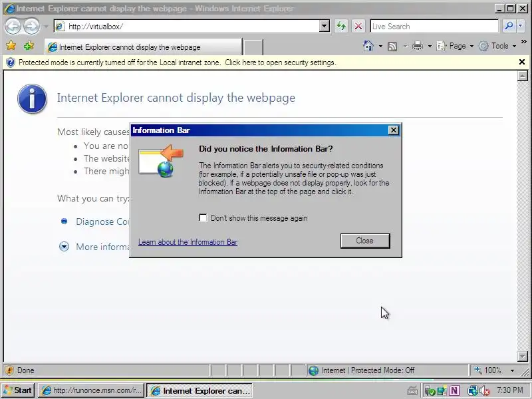This screenshot has height=399, width=532.
Task: Click inside the Live Search box
Action: (x=434, y=26)
